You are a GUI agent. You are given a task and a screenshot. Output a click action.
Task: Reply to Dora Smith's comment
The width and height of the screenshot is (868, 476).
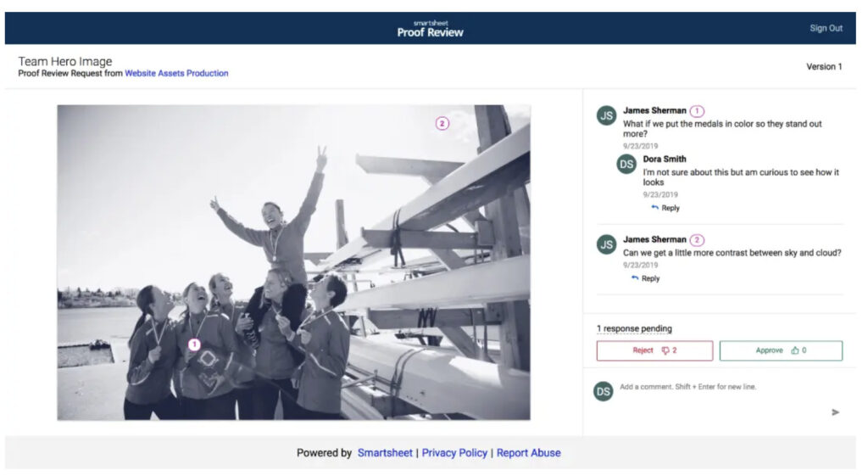[x=665, y=208]
